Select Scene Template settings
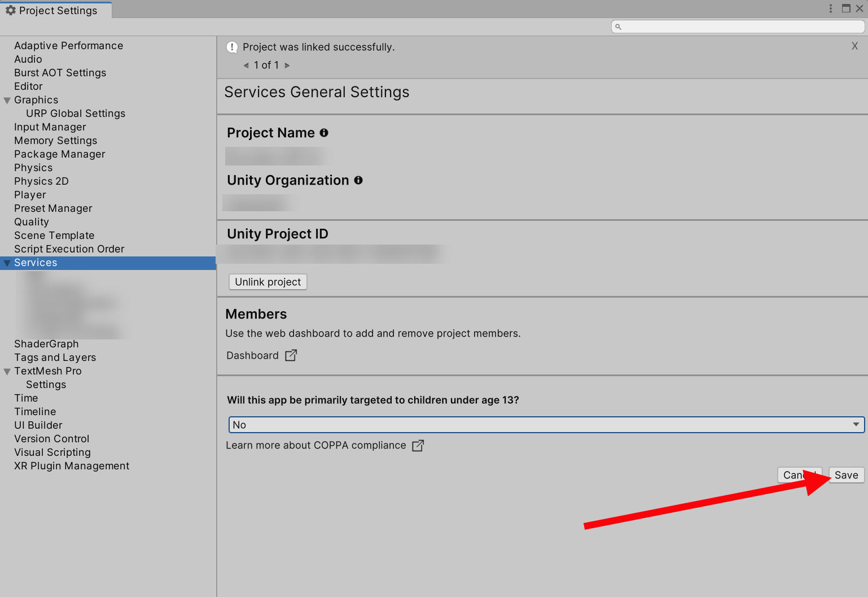Viewport: 868px width, 597px height. coord(54,236)
